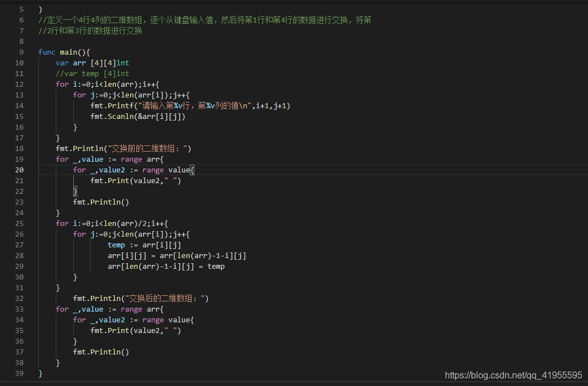Screen dimensions: 588x386
Task: Click line number 27 in the gutter
Action: click(19, 245)
